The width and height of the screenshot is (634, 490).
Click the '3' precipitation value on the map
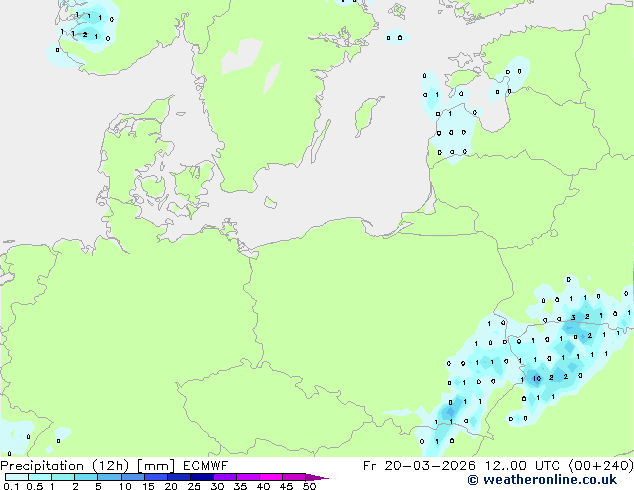click(573, 318)
